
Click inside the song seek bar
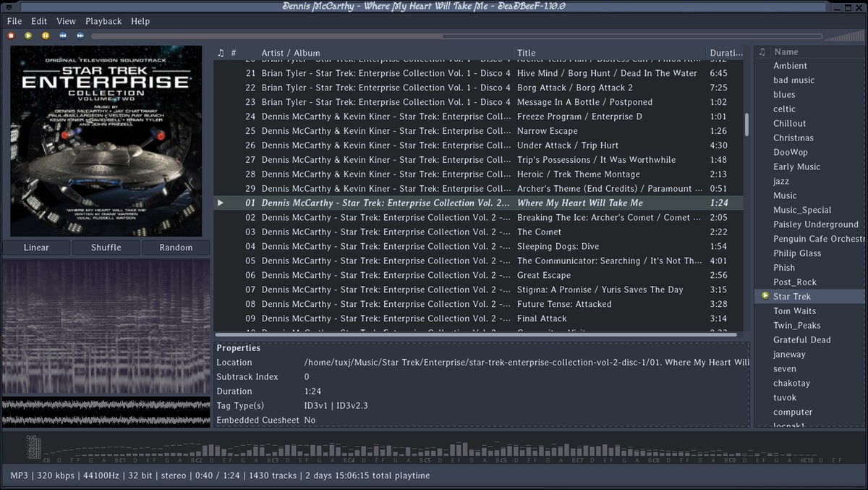(x=456, y=35)
